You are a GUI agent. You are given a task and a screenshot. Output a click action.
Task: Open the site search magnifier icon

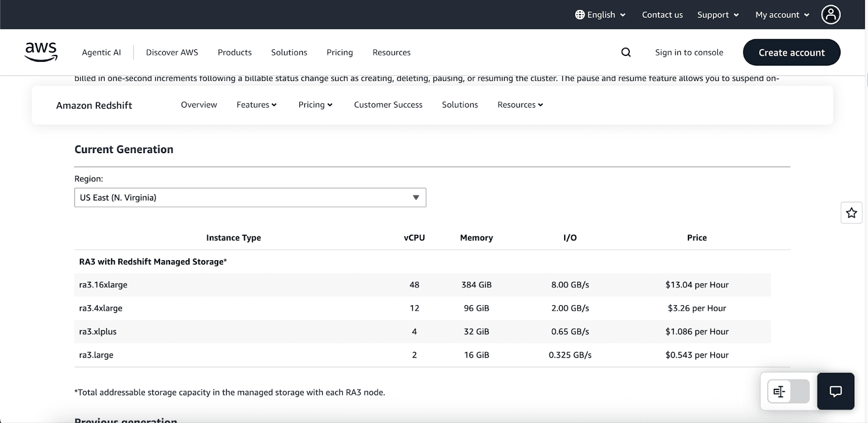[x=626, y=52]
